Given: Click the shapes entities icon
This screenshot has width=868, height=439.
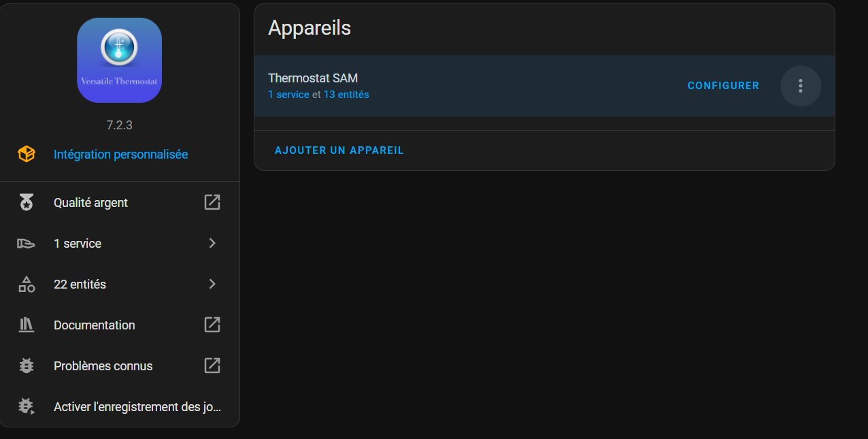Looking at the screenshot, I should click(27, 284).
